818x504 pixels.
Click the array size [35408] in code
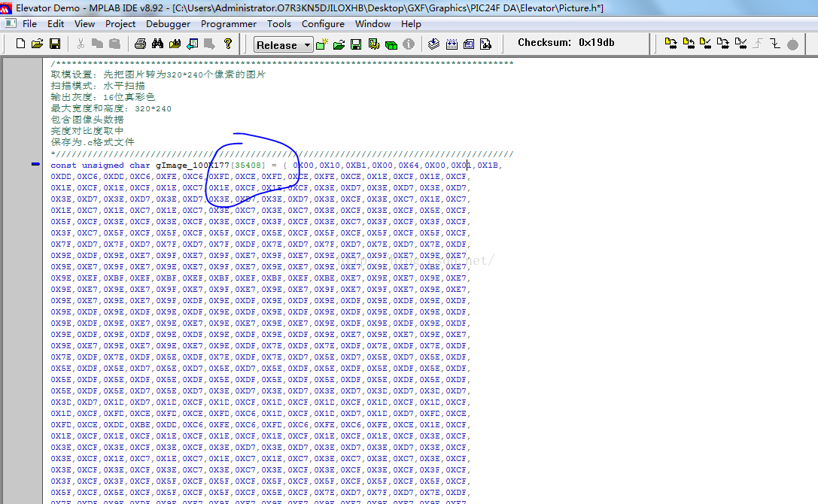[x=248, y=165]
